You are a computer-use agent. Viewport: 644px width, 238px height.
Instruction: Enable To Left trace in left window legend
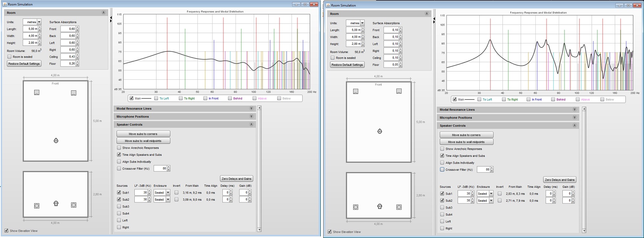click(x=156, y=98)
